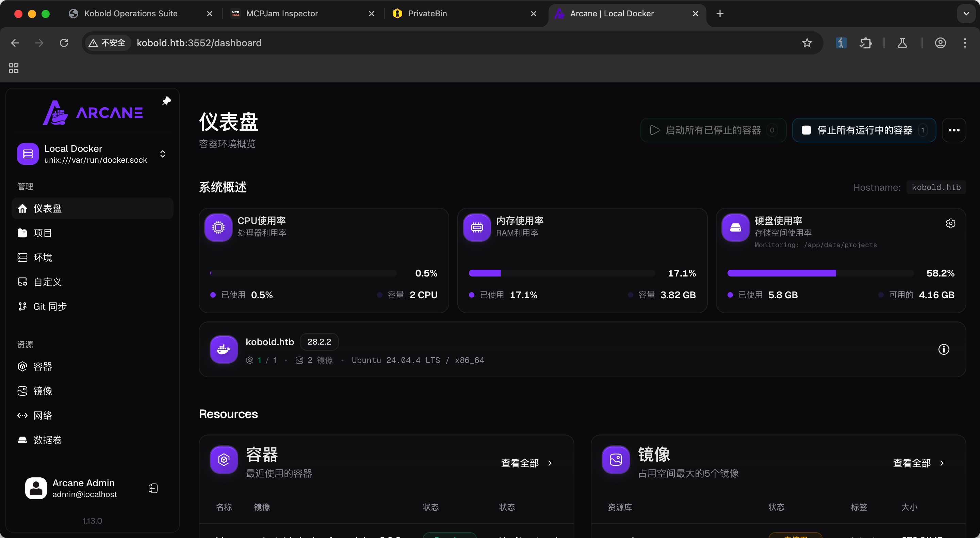Open the tab search dropdown arrow

point(966,14)
